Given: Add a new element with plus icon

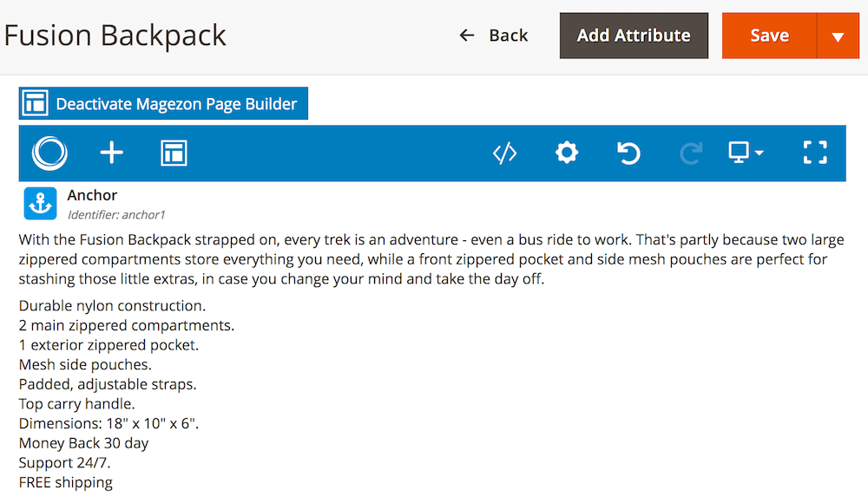Looking at the screenshot, I should tap(111, 153).
